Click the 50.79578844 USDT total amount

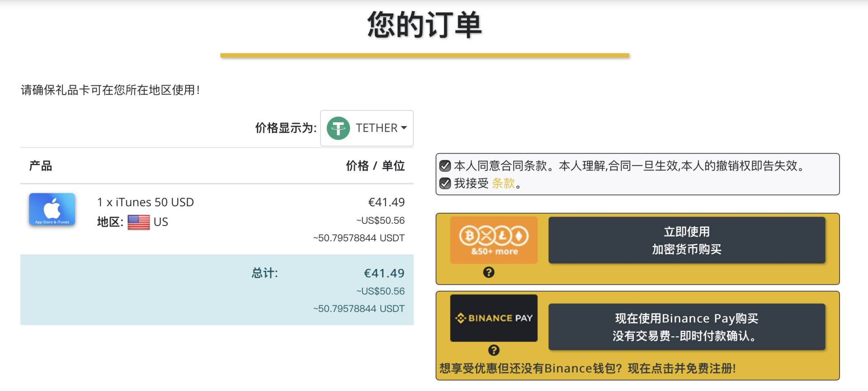[x=359, y=308]
